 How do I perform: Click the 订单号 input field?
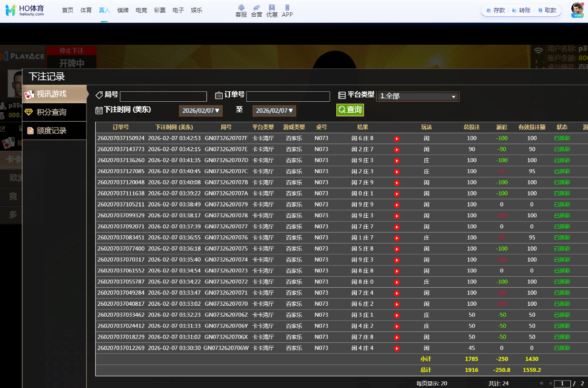(288, 97)
